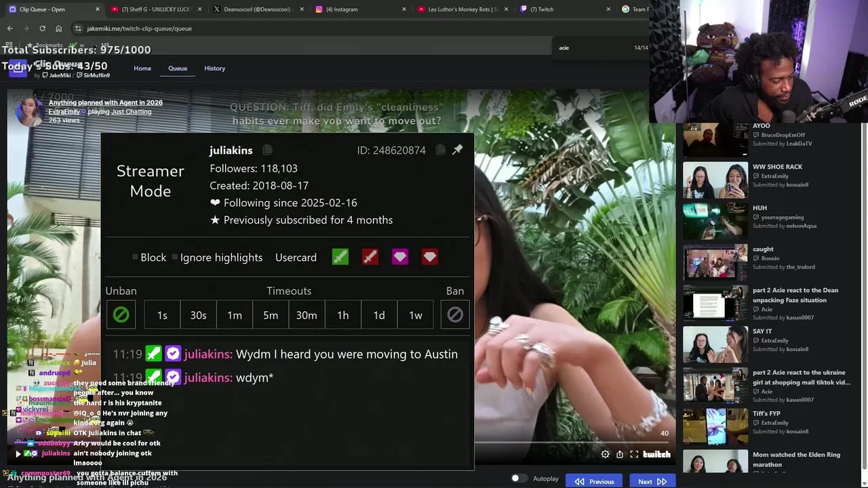Select the SAY IT clip thumbnail
This screenshot has width=868, height=488.
(x=715, y=344)
